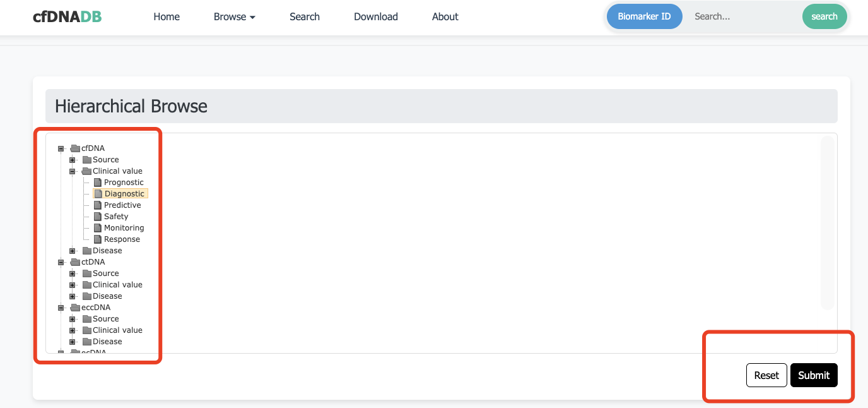The width and height of the screenshot is (868, 408).
Task: Click the ctDNA folder icon
Action: click(x=75, y=262)
